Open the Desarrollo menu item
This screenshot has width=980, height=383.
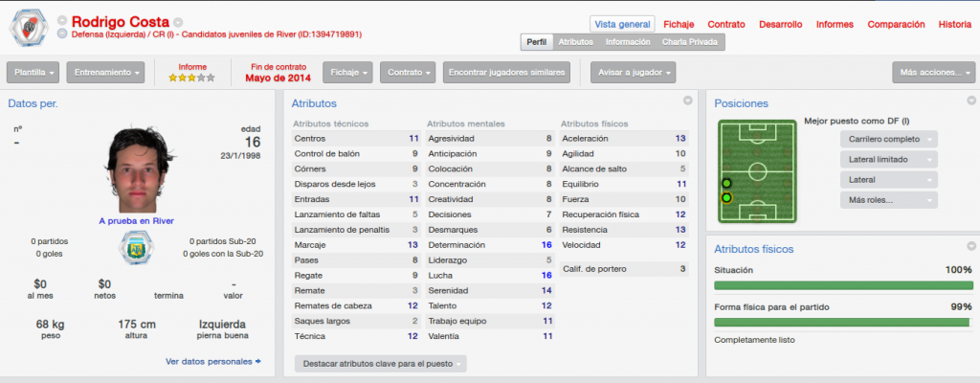pos(781,24)
